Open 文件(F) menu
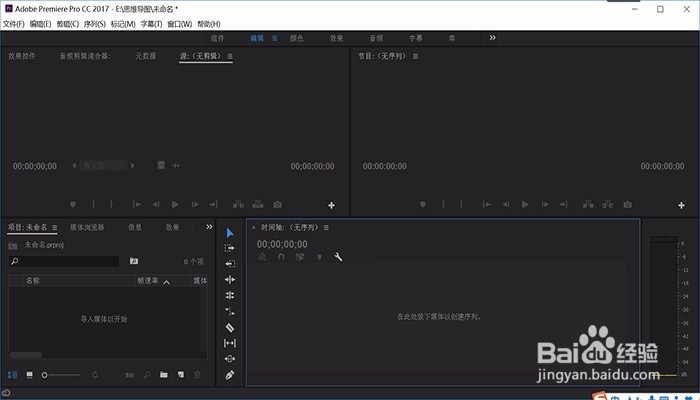 click(14, 24)
